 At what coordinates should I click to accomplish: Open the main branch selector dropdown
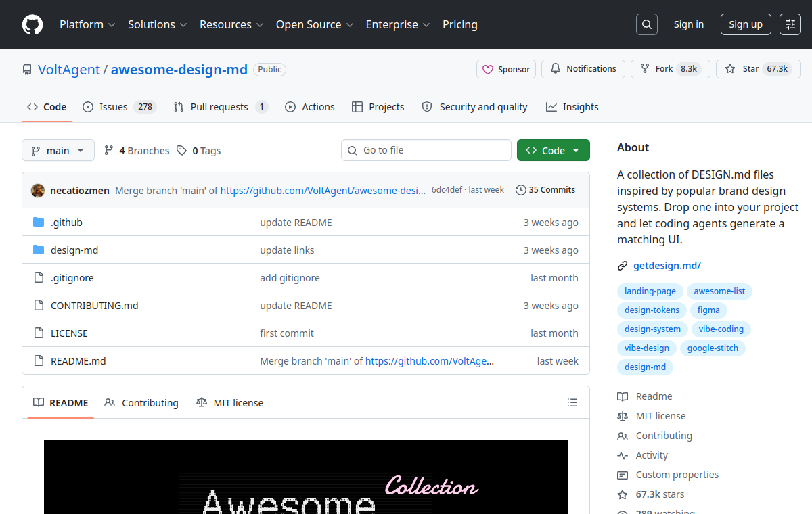coord(58,150)
